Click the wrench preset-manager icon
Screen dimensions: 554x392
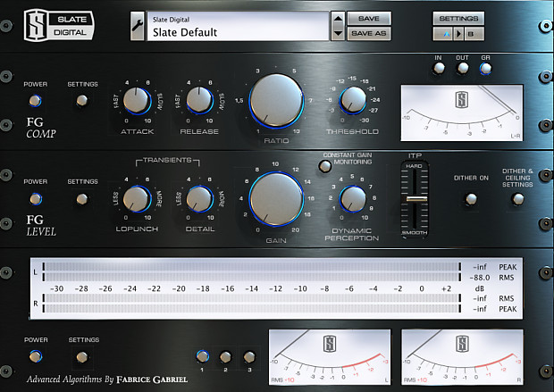(x=138, y=26)
